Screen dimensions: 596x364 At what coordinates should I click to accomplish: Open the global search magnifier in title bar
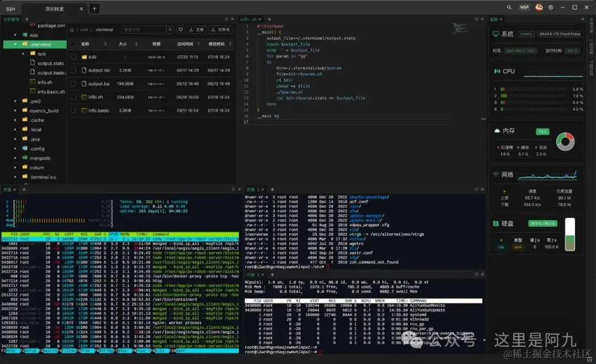[509, 7]
